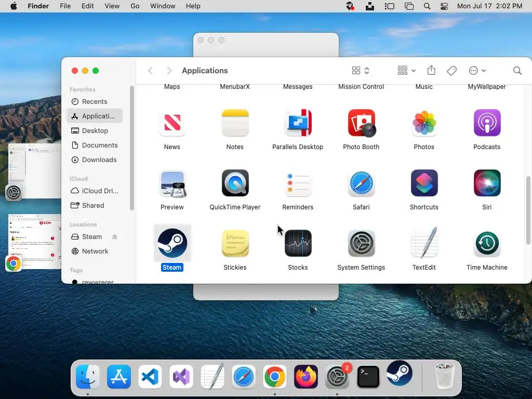Image resolution: width=532 pixels, height=399 pixels.
Task: Select the Parallels Desktop app icon
Action: 298,123
